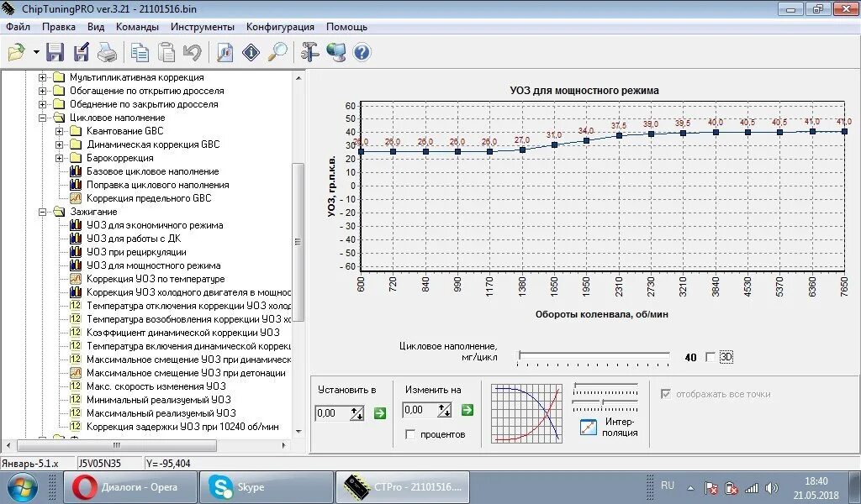Click the interpolation curve preview graph
861x504 pixels.
pos(526,413)
